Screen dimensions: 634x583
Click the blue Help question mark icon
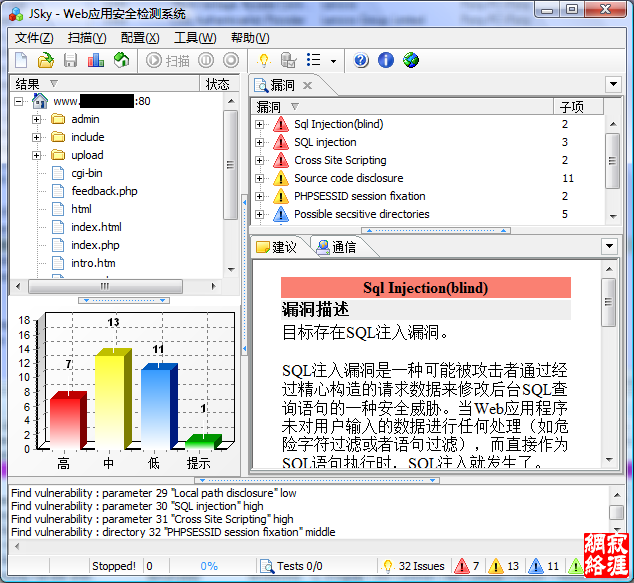click(361, 61)
